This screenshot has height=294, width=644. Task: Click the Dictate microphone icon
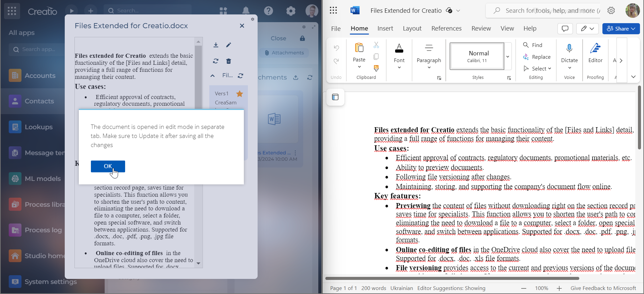[569, 49]
